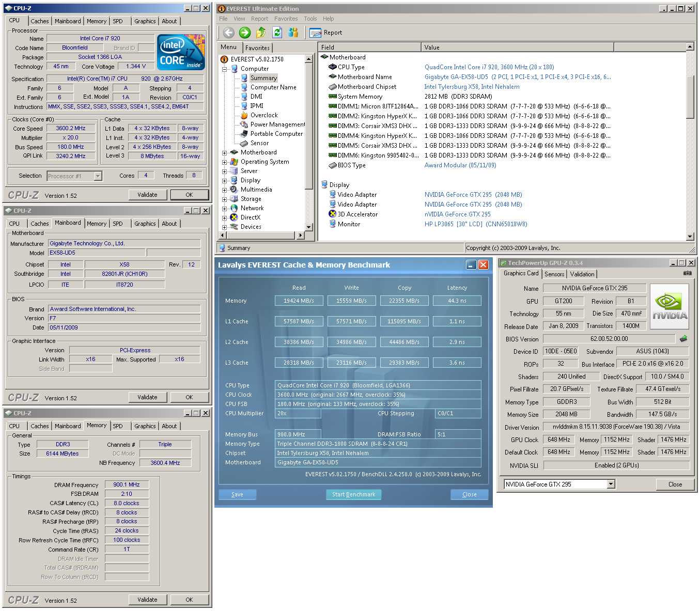Open Intel Tylersburg X58 chipset link
Viewport: 700px width, 611px height.
coord(472,87)
